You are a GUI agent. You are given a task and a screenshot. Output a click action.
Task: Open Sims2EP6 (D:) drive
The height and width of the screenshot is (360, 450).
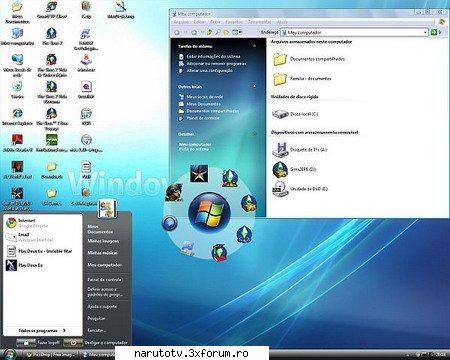[294, 169]
